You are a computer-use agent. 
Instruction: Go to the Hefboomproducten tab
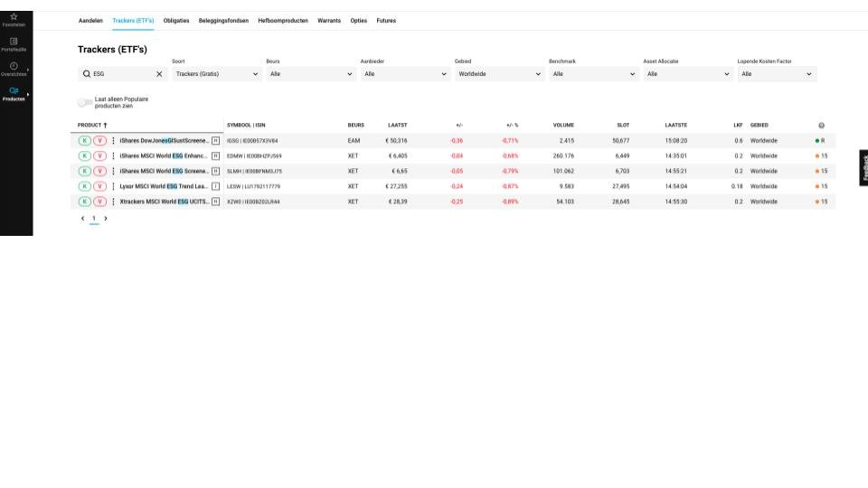tap(282, 20)
